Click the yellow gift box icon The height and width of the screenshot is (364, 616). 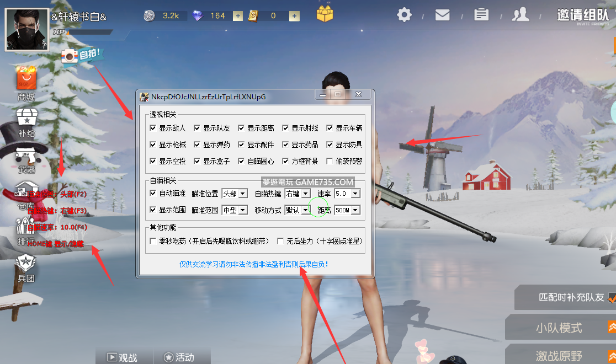coord(325,14)
